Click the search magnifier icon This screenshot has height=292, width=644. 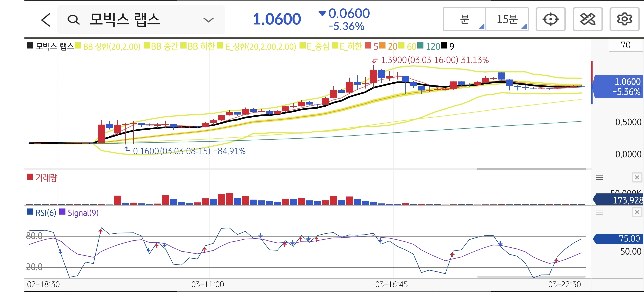pyautogui.click(x=74, y=20)
